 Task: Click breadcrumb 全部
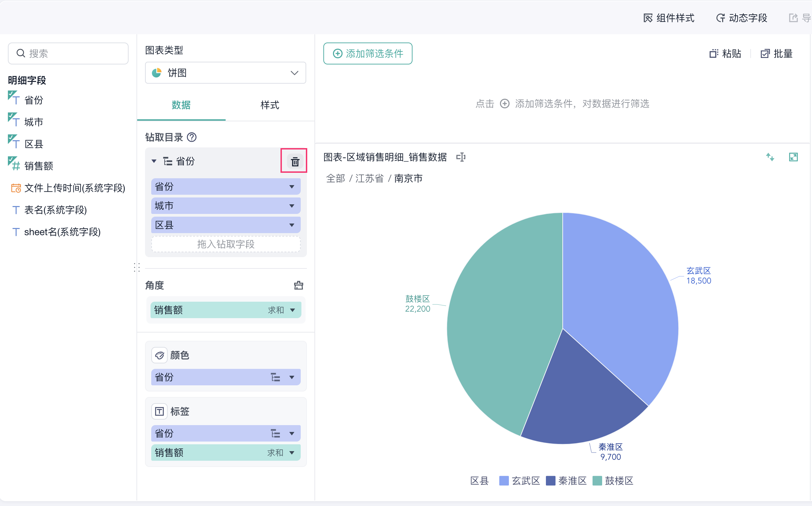pos(335,178)
